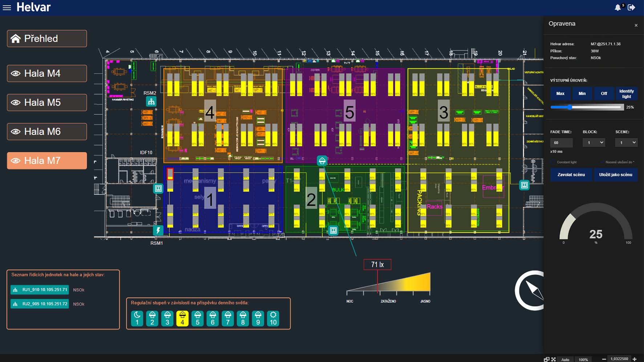Select the moon icon step 1
644x362 pixels.
point(137,318)
